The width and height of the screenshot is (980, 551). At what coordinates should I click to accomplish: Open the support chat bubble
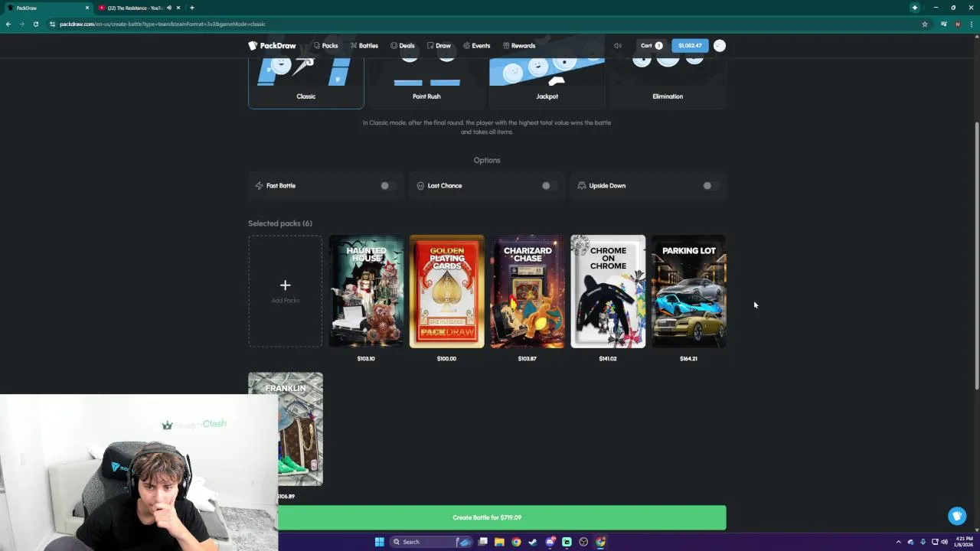coord(957,516)
